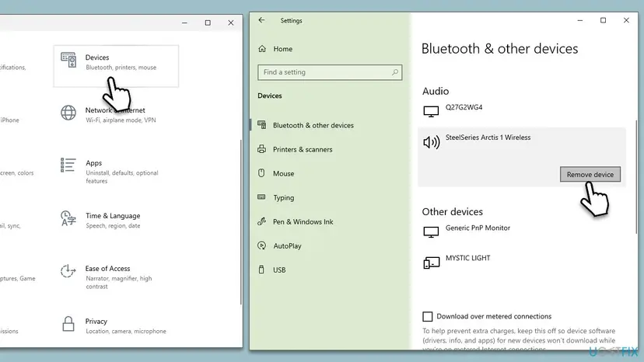This screenshot has height=362, width=644.
Task: Click the Typing keyboard icon
Action: 261,197
